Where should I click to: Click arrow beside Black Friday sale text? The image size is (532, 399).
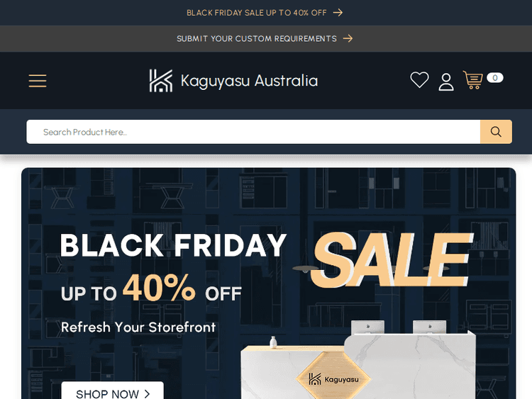[338, 13]
